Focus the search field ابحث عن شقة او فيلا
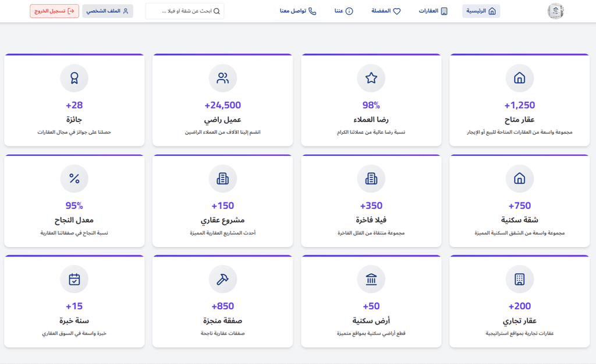 pyautogui.click(x=185, y=11)
